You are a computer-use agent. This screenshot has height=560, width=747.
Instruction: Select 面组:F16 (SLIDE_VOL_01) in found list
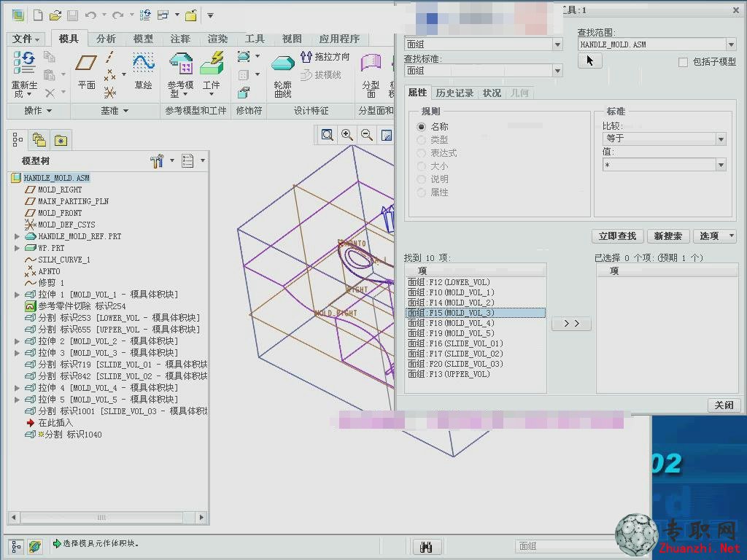pos(475,343)
